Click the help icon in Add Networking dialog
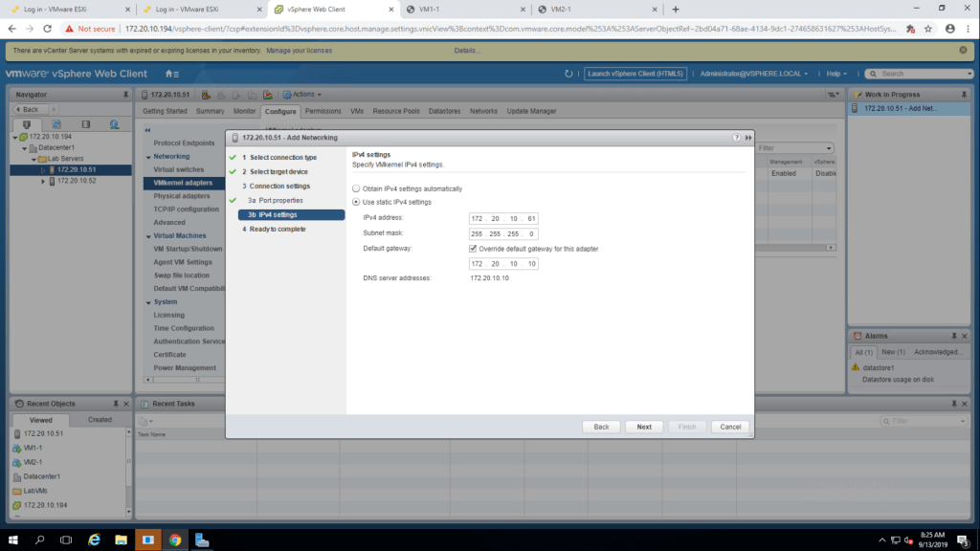Viewport: 980px width, 551px height. (x=737, y=138)
